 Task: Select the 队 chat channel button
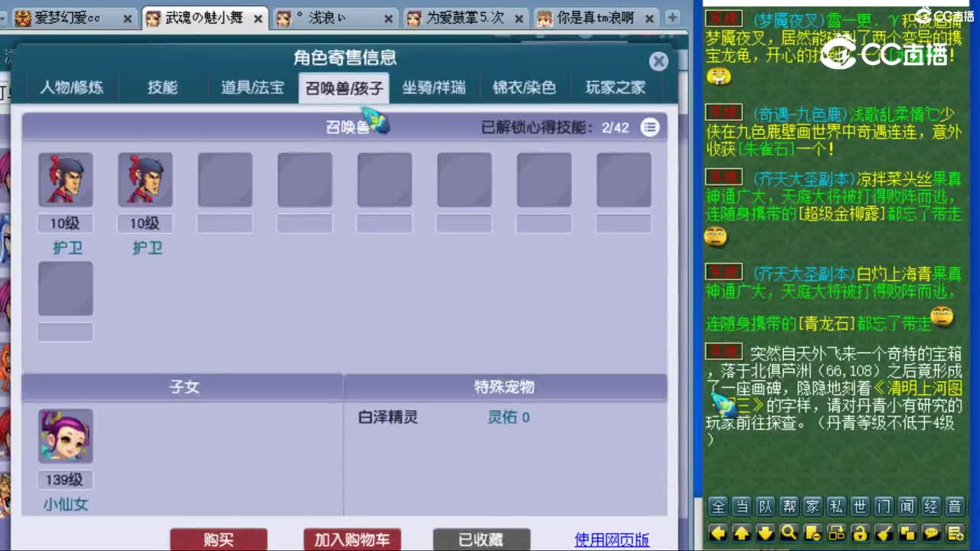765,507
